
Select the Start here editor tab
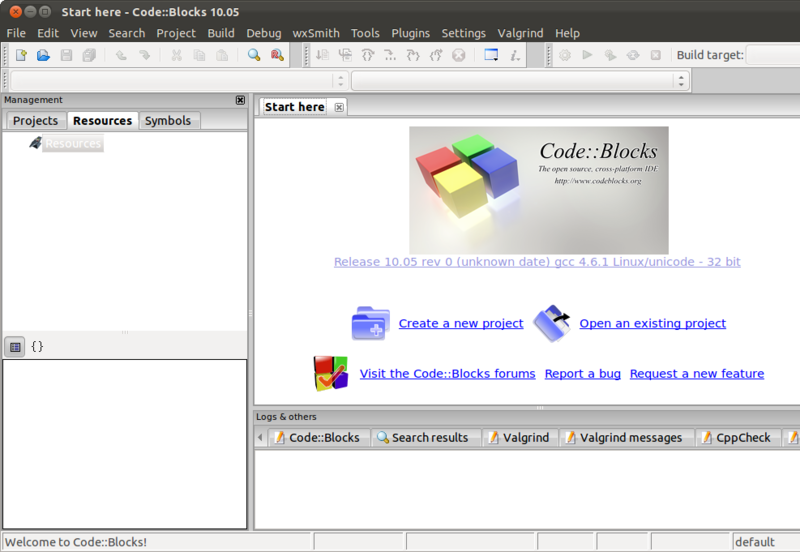pyautogui.click(x=294, y=107)
